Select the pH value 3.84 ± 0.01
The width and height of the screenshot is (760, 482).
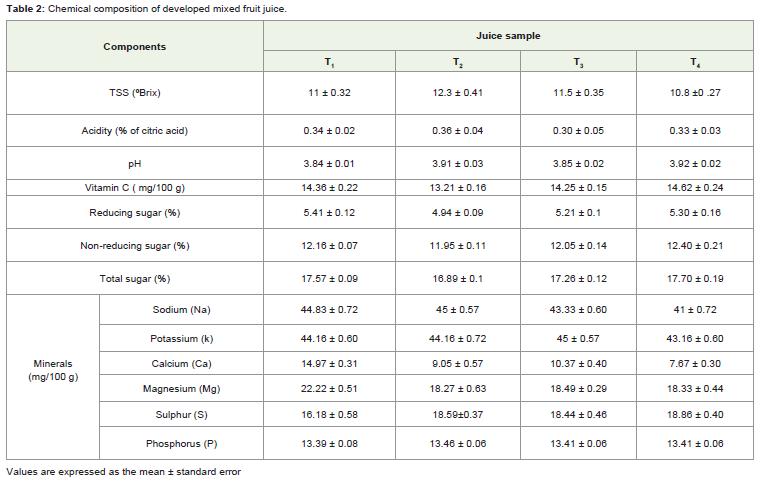point(329,163)
